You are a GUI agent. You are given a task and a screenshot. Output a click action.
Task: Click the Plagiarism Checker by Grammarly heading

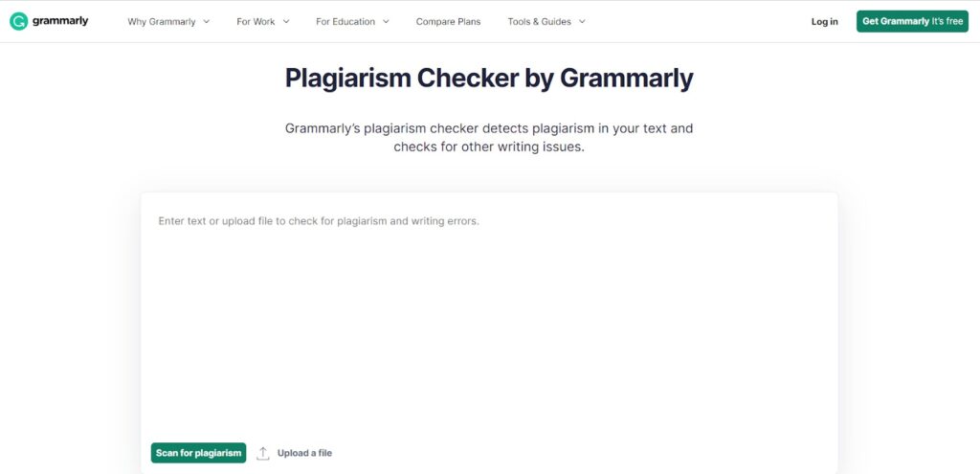click(489, 79)
